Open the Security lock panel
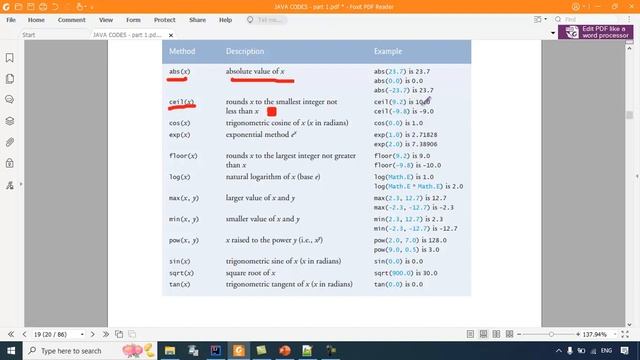Image resolution: width=640 pixels, height=360 pixels. click(x=9, y=163)
